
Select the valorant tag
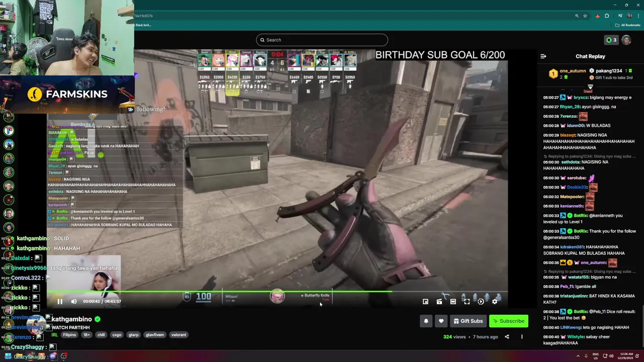179,335
